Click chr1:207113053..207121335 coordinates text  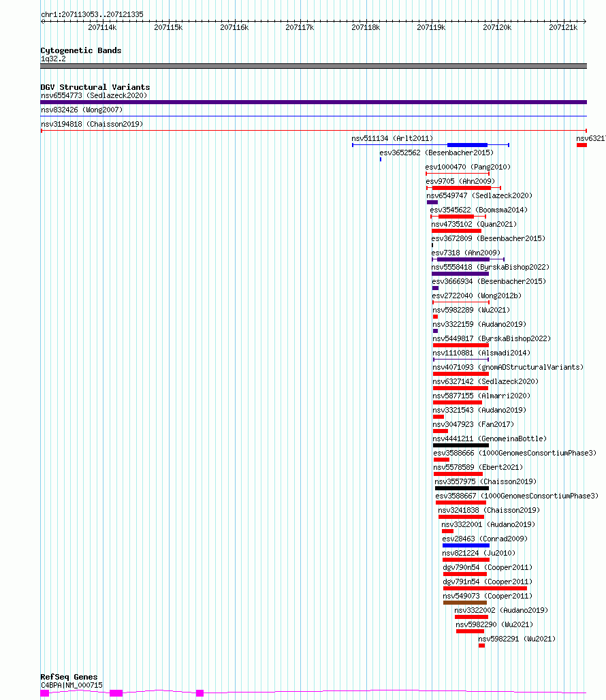[x=93, y=14]
